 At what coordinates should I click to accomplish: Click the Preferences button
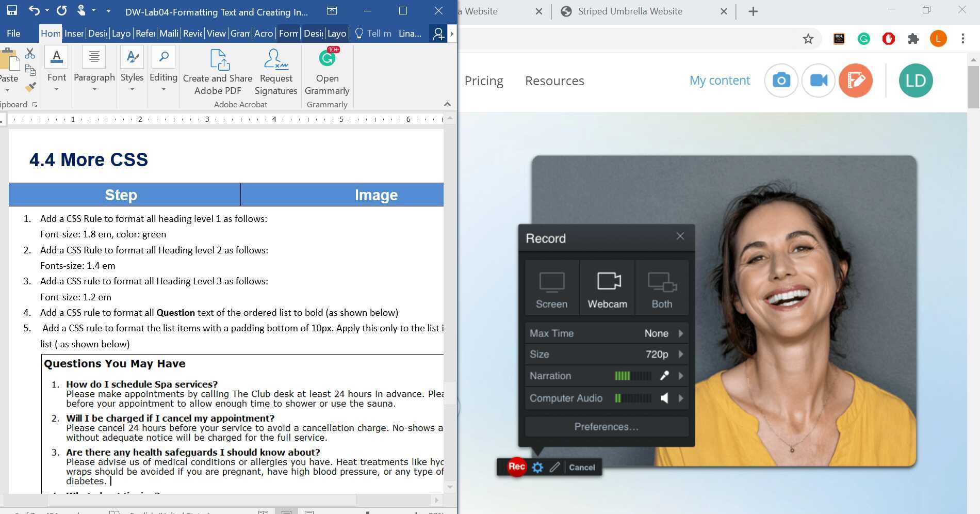tap(606, 427)
